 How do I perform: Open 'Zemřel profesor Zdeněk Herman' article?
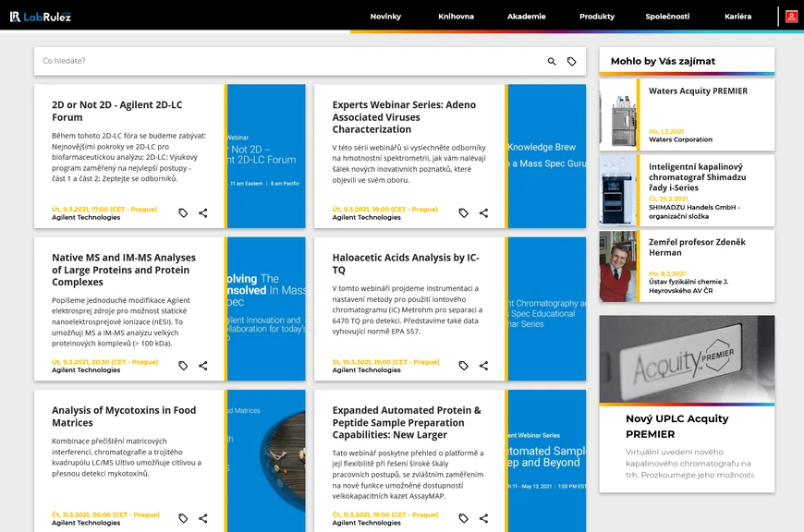[697, 247]
